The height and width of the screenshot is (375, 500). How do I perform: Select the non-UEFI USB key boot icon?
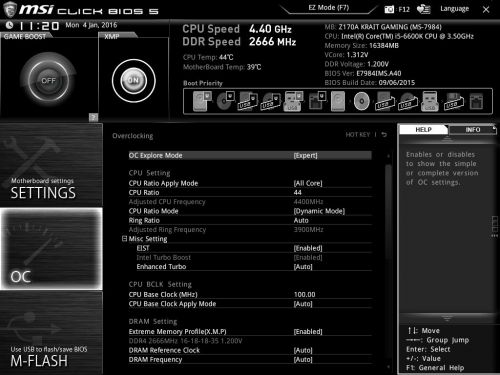point(430,101)
